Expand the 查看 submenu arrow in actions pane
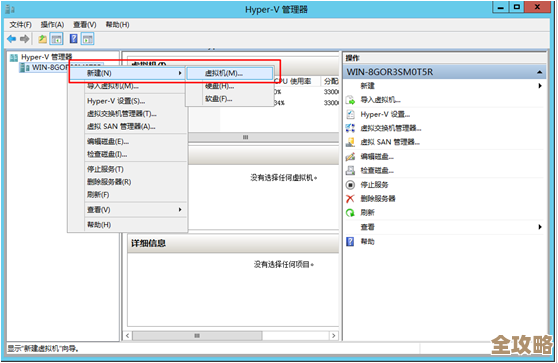This screenshot has width=558, height=363. [x=540, y=227]
